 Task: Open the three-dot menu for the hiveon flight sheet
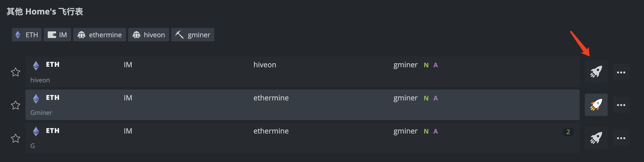[x=621, y=72]
